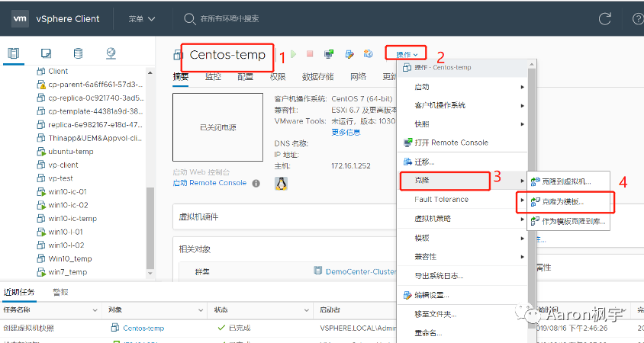Open the 菜单 dropdown in header
This screenshot has height=343, width=644.
142,19
